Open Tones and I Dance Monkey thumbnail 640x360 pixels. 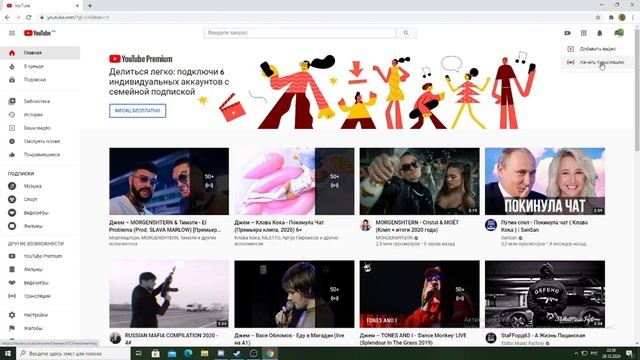tap(420, 294)
